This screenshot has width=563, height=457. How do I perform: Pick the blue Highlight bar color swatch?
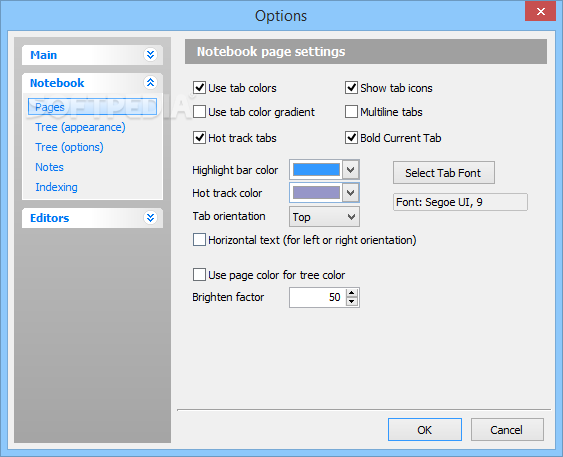point(316,169)
